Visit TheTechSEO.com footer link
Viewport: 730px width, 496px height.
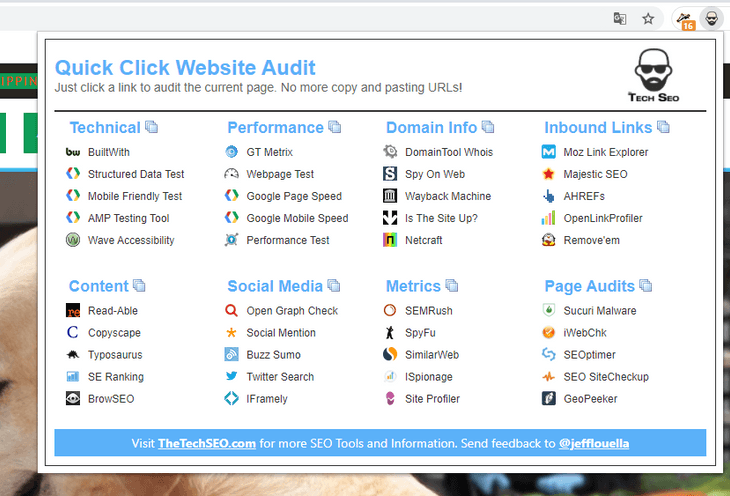[x=207, y=443]
